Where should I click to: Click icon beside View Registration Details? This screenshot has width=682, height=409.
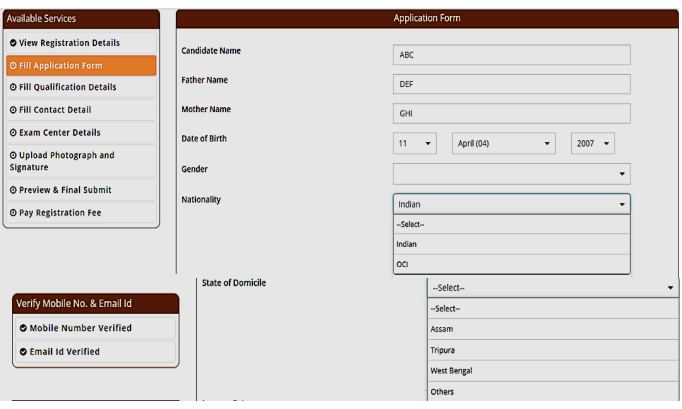13,43
